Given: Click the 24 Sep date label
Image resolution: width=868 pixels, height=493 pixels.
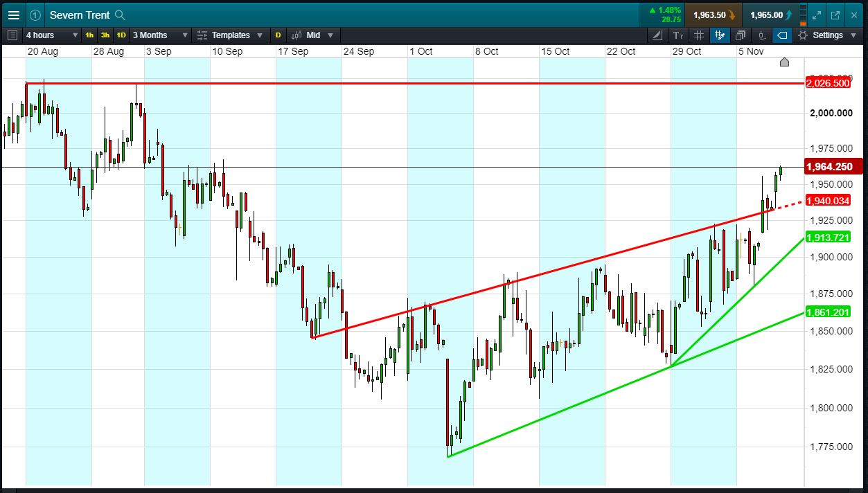Looking at the screenshot, I should pos(359,51).
